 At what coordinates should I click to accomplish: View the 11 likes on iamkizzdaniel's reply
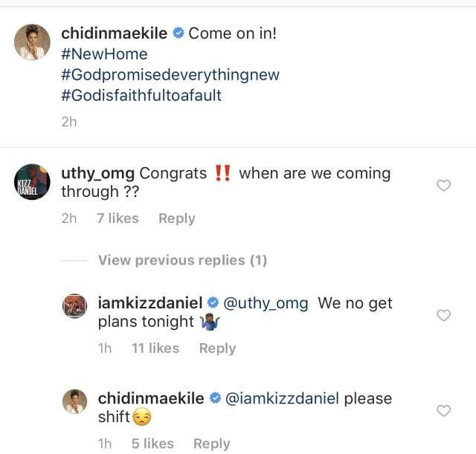tap(155, 348)
